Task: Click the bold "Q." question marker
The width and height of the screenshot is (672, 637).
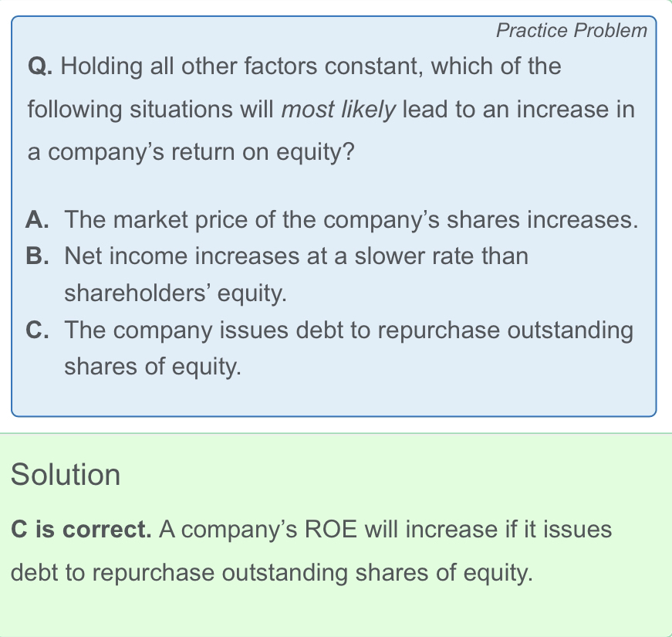Action: click(x=40, y=67)
